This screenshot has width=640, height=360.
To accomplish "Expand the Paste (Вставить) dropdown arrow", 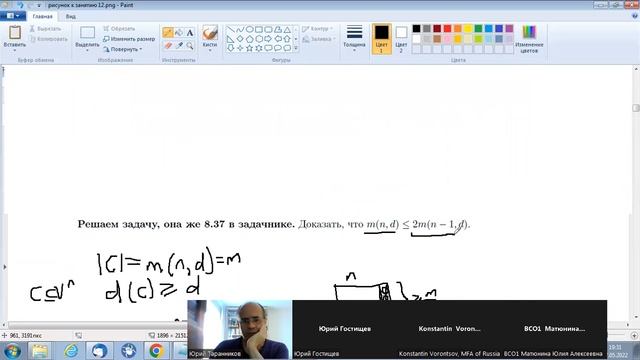I will click(15, 50).
